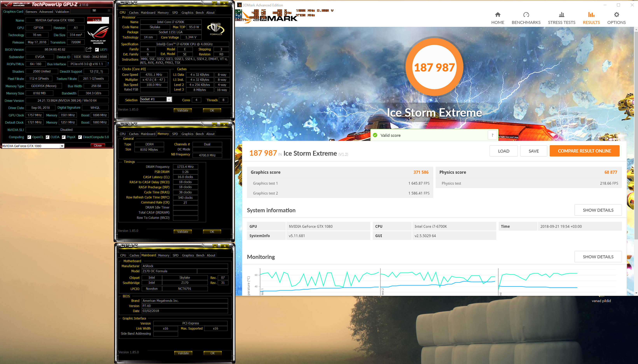Switch to GPU-Z Sensors tab
This screenshot has width=638, height=364.
31,12
